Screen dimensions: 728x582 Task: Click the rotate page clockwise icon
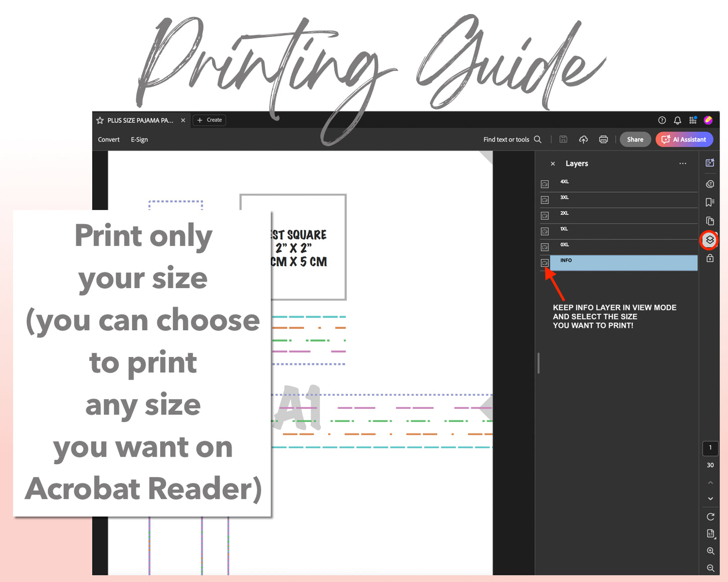(x=710, y=517)
